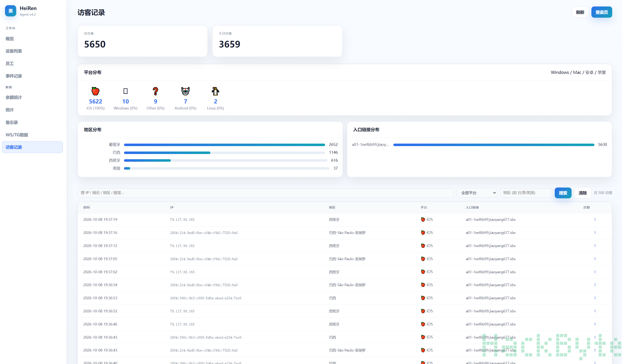Click 巴西-São Paulo-圣保罗 in 19:37:05 row
This screenshot has height=364, width=622.
click(347, 259)
